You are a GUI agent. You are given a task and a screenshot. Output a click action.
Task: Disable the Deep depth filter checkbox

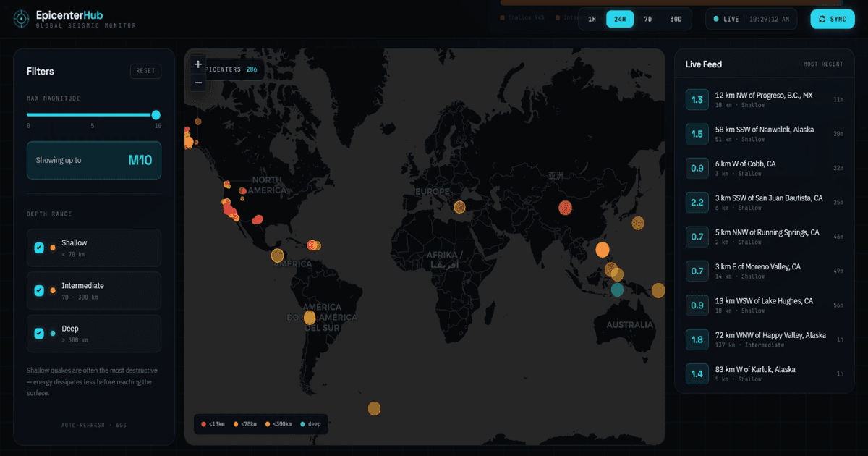point(39,333)
